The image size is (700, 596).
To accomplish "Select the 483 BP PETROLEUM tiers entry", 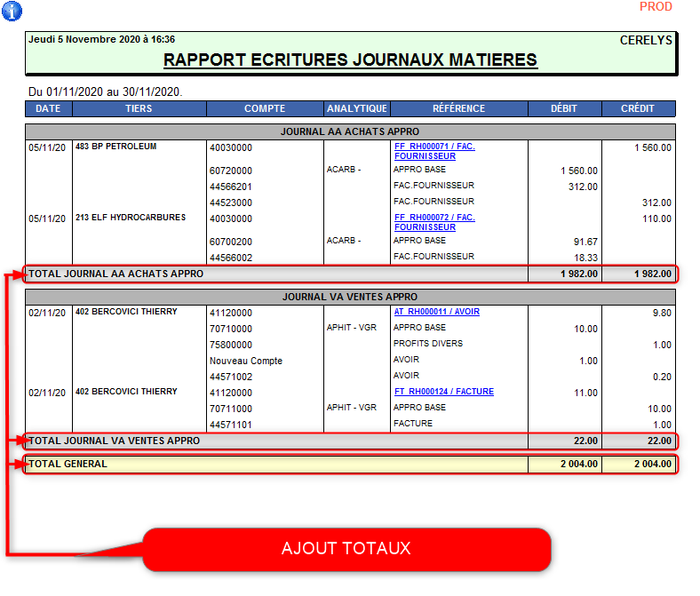I will pos(115,147).
